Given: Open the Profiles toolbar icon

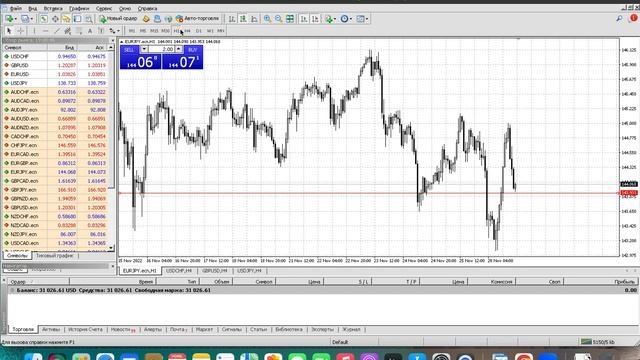Looking at the screenshot, I should pyautogui.click(x=24, y=19).
